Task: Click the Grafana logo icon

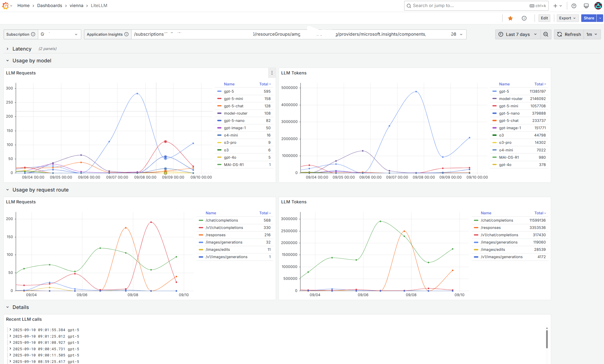Action: 5,6
